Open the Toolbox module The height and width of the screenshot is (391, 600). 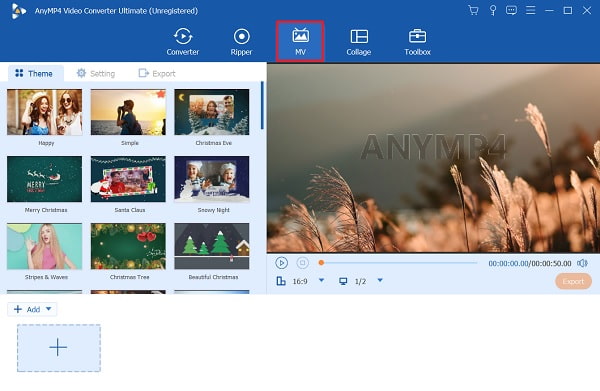[x=417, y=42]
